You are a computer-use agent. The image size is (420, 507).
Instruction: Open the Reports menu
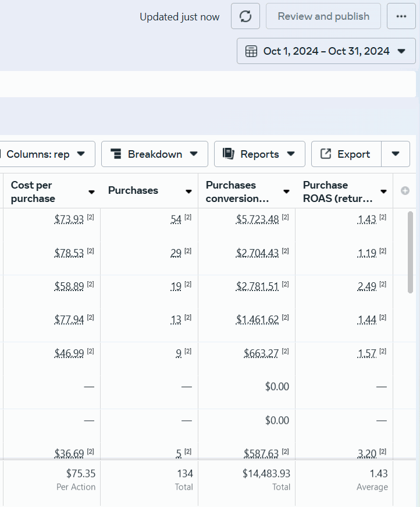pyautogui.click(x=259, y=154)
